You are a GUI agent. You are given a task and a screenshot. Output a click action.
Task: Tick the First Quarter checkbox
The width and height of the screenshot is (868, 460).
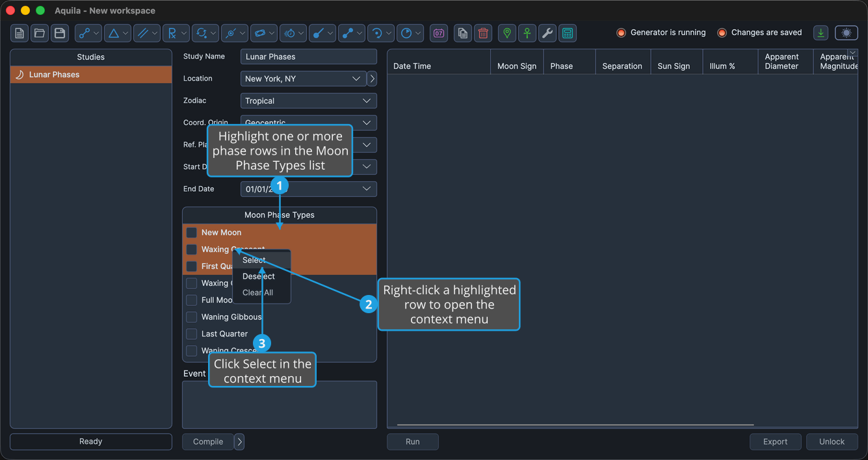click(192, 266)
